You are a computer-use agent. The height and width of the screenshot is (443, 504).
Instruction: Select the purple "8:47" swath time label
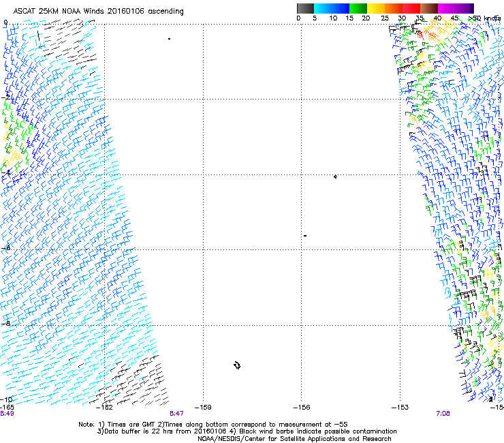pyautogui.click(x=176, y=414)
